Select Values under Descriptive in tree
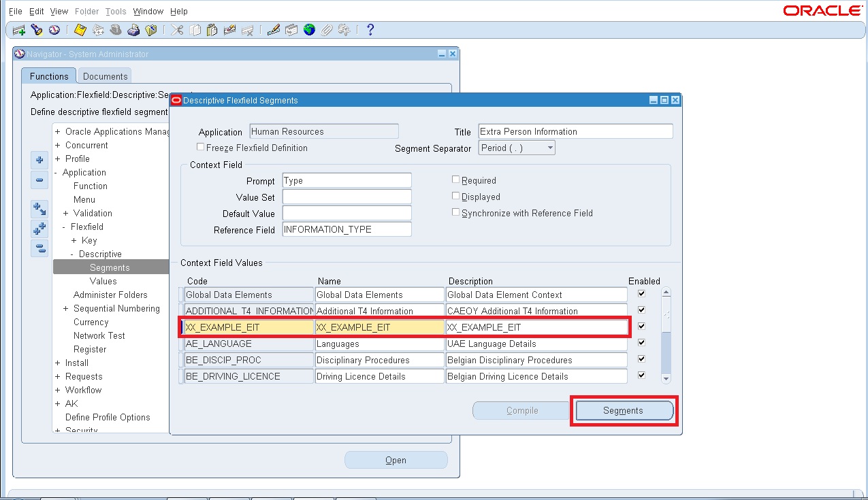This screenshot has width=868, height=500. point(103,281)
